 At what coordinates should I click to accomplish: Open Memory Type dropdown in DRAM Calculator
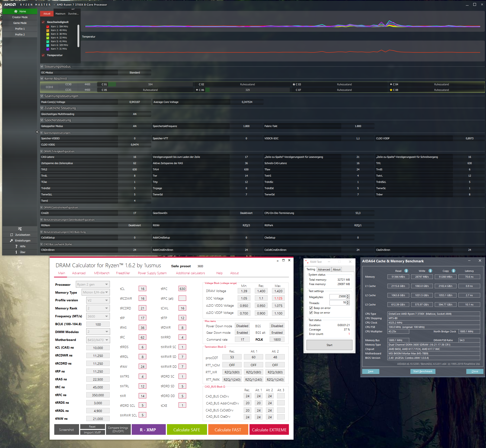click(x=96, y=292)
